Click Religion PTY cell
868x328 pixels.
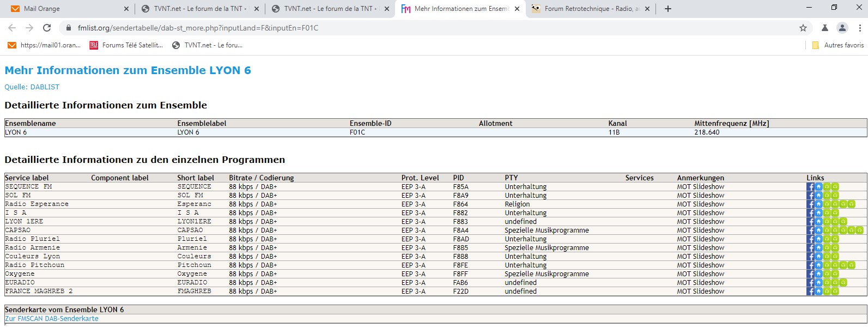pos(517,204)
